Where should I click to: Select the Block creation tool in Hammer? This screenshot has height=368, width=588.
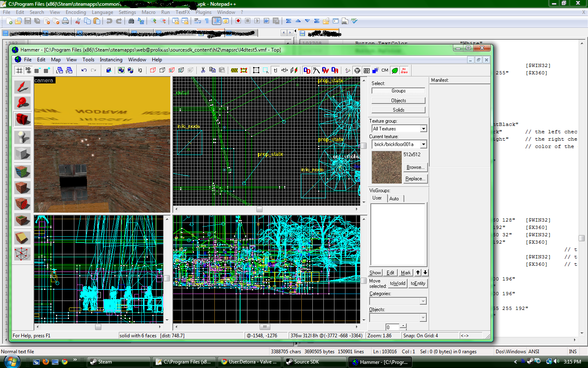pyautogui.click(x=22, y=154)
